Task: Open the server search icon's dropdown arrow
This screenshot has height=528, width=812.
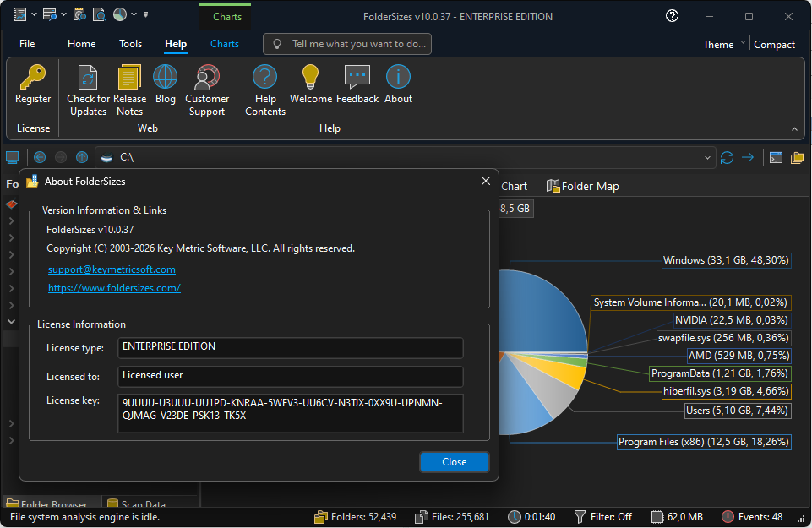Action: pos(63,15)
